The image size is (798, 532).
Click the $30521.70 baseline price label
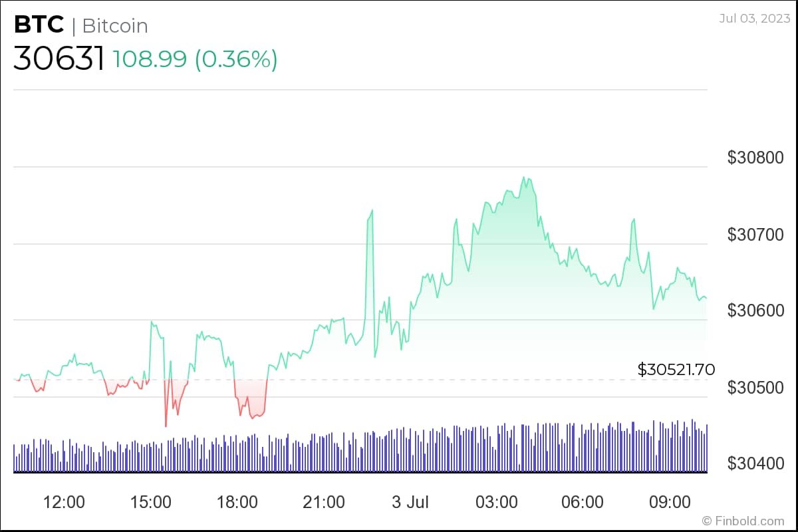[676, 370]
